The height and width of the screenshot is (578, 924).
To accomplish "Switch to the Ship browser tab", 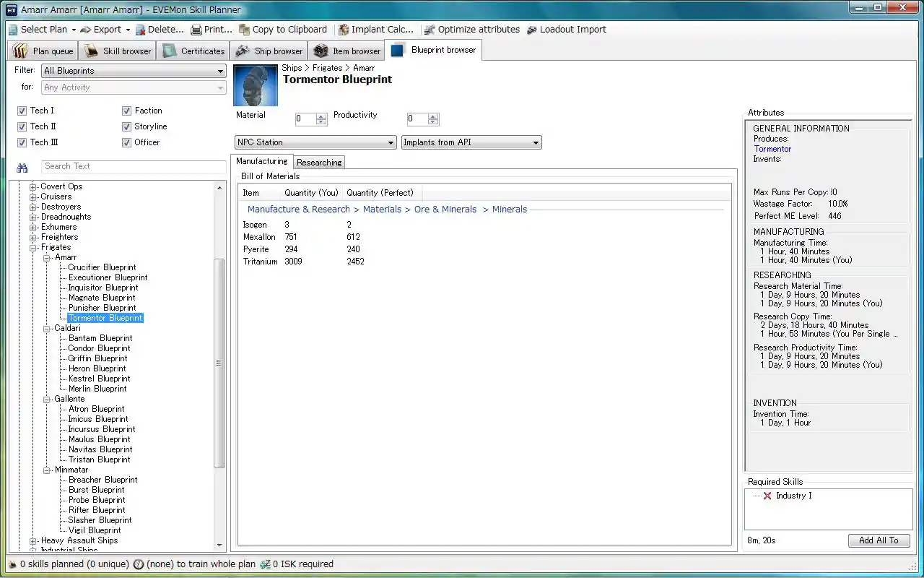I will tap(269, 51).
